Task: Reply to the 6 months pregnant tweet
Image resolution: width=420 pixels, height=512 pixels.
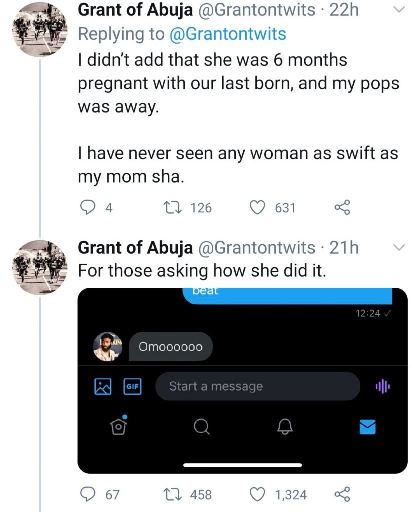Action: pos(89,207)
